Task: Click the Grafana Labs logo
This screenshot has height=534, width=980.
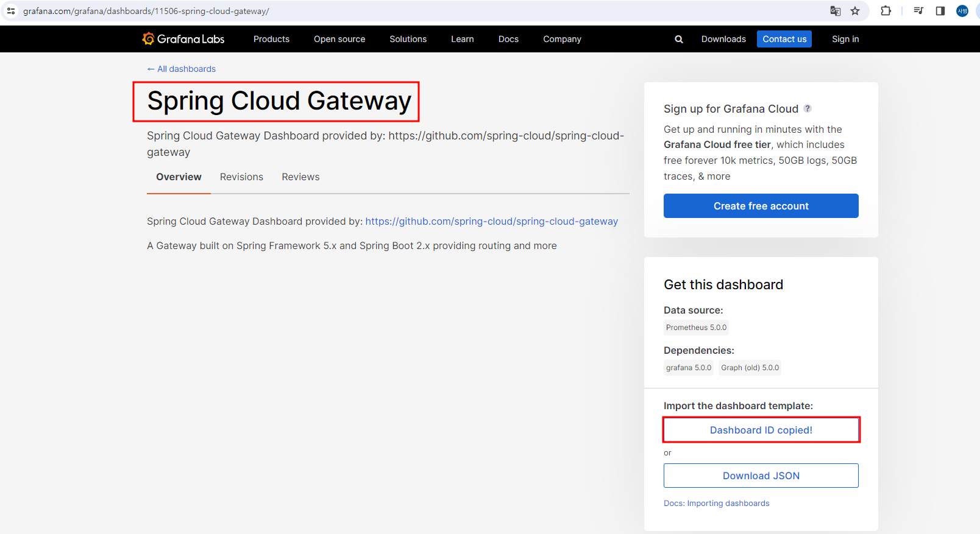Action: [183, 39]
